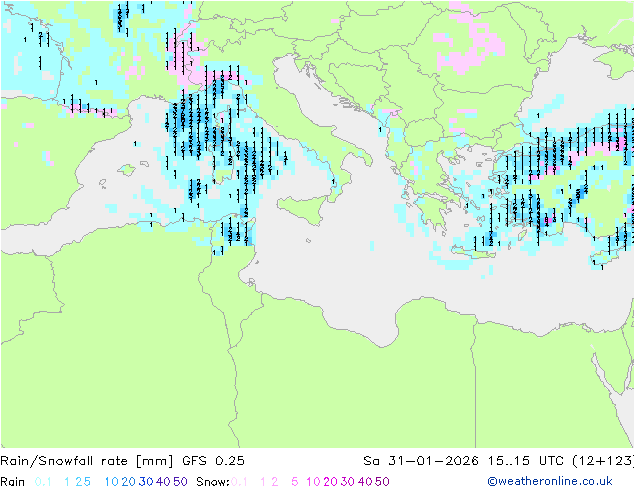Select the Snow legend value 5
634x490 pixels.
tap(295, 482)
